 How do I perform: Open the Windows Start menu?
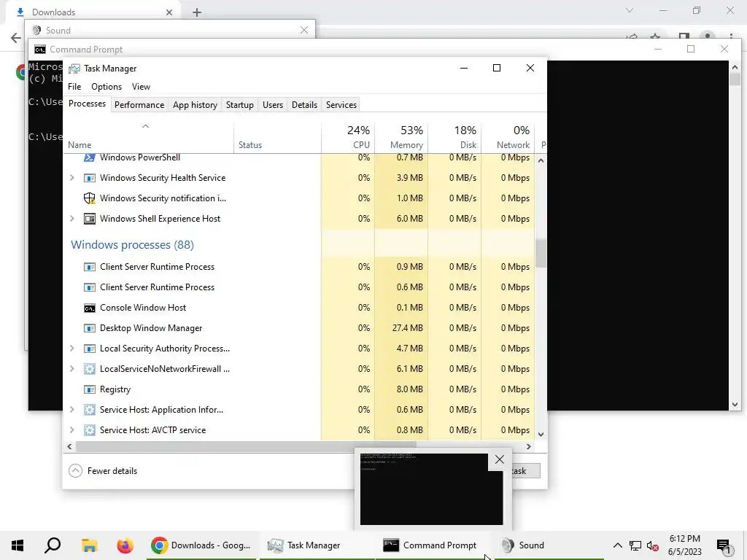(18, 545)
